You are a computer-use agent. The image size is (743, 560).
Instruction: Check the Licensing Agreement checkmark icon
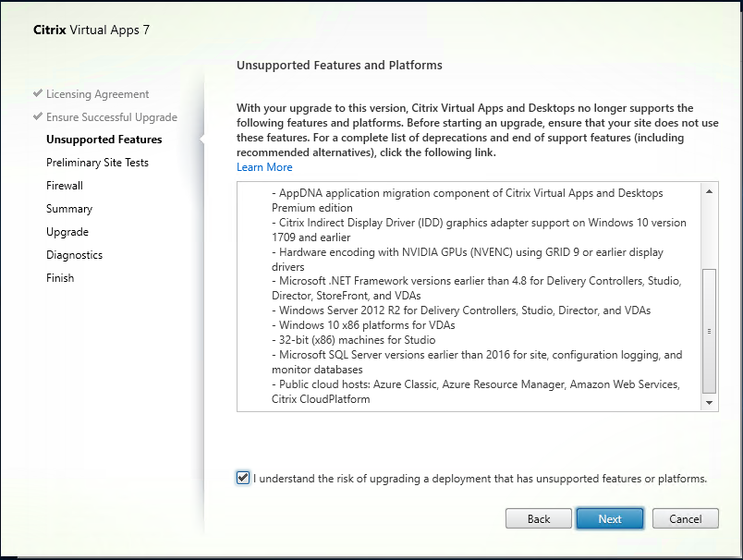tap(38, 93)
